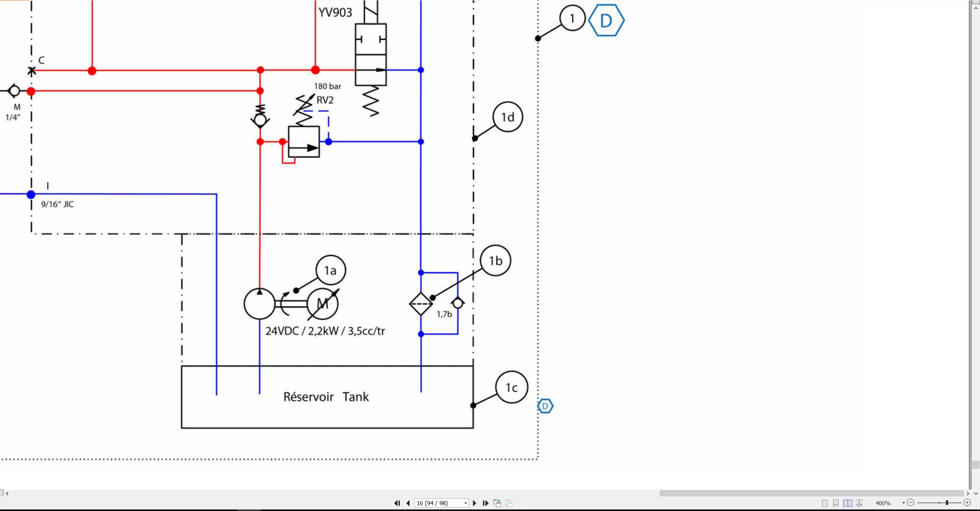Click the scroll left arrow
The width and height of the screenshot is (980, 511).
point(7,493)
